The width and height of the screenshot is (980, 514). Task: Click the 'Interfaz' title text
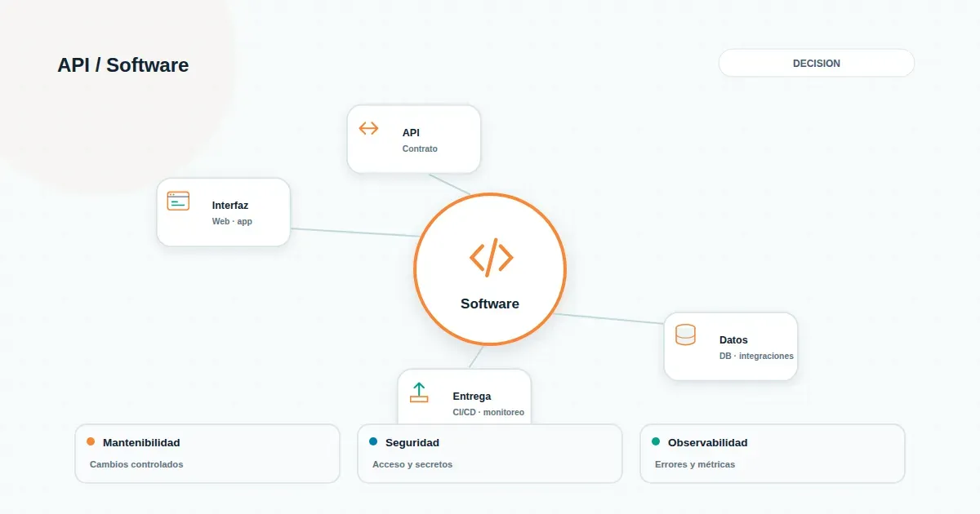230,206
